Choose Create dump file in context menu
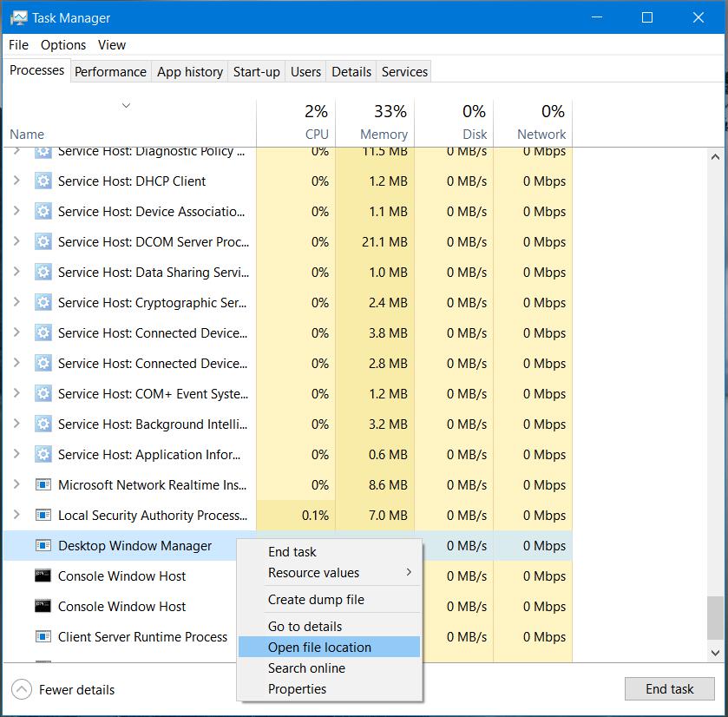 point(329,600)
